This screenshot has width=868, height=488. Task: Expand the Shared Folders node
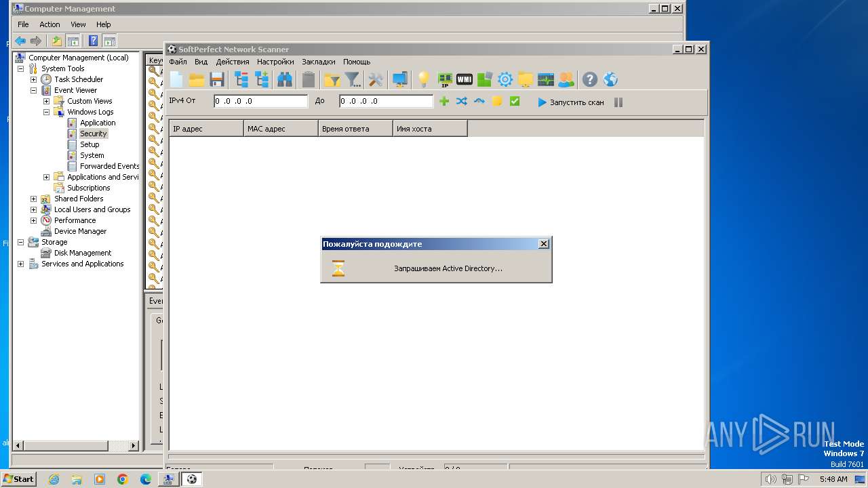coord(33,199)
